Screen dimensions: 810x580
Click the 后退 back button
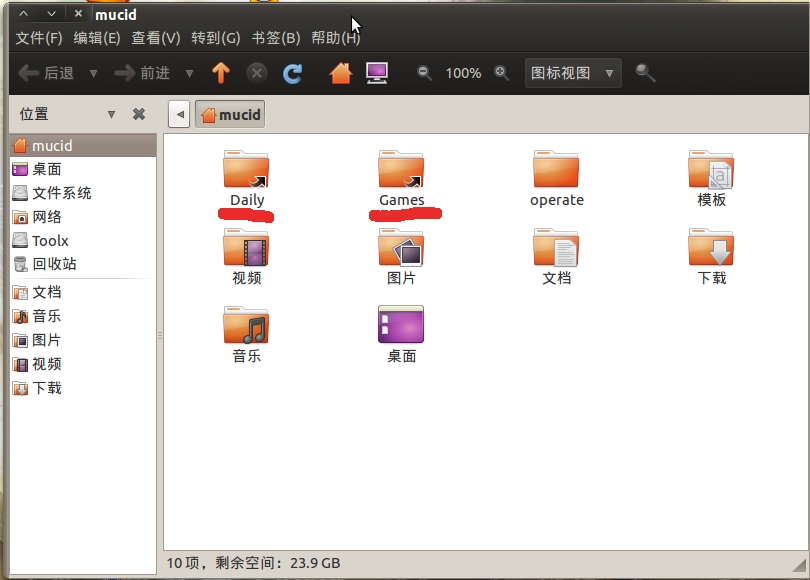click(47, 73)
